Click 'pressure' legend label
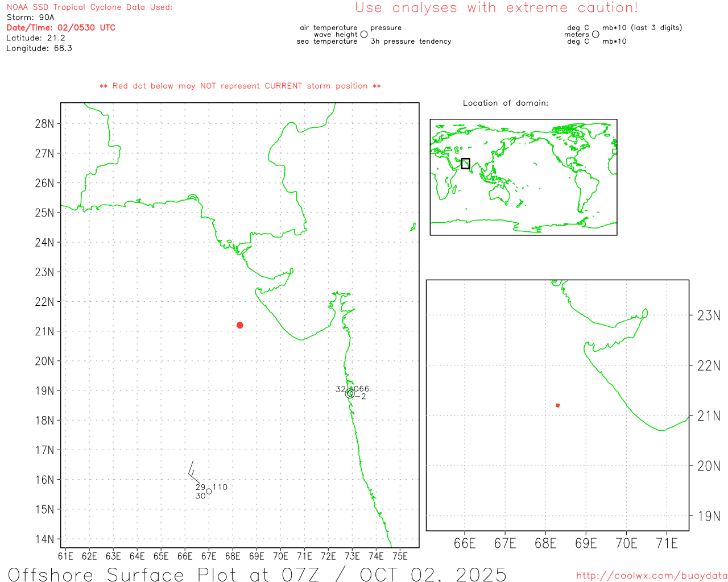Viewport: 728px width, 582px height. (x=386, y=28)
